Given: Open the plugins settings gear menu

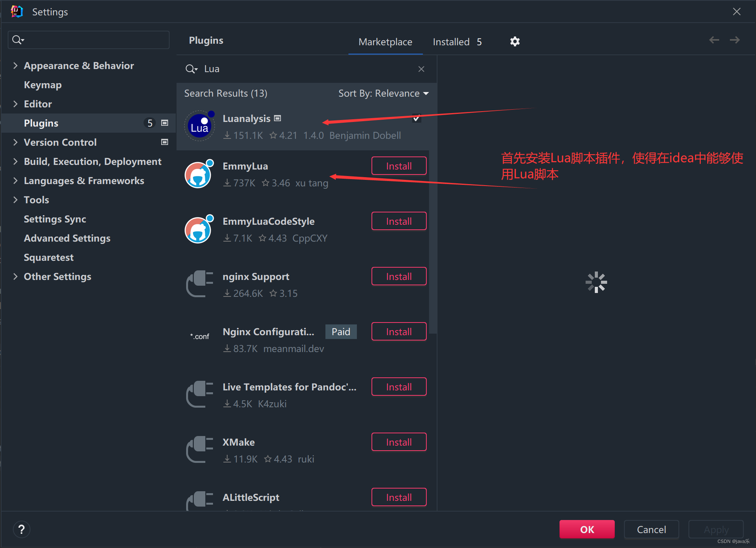Looking at the screenshot, I should [515, 41].
